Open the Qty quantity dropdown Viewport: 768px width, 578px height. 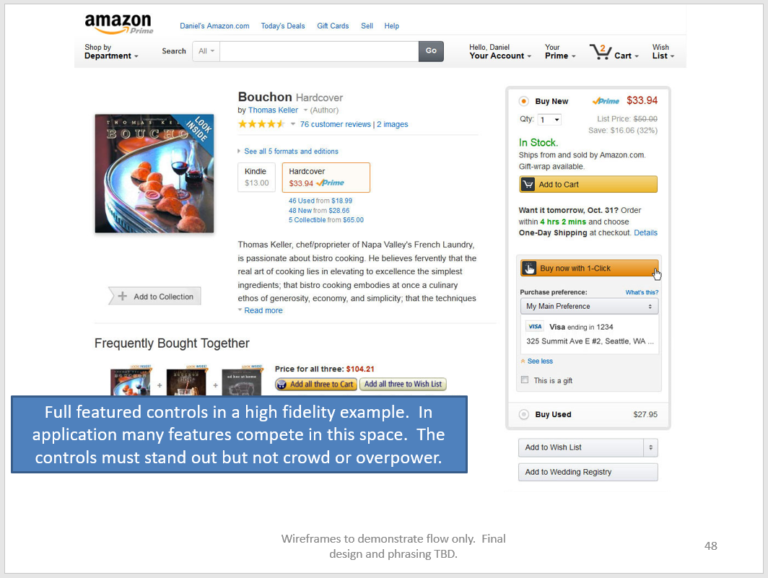point(550,120)
